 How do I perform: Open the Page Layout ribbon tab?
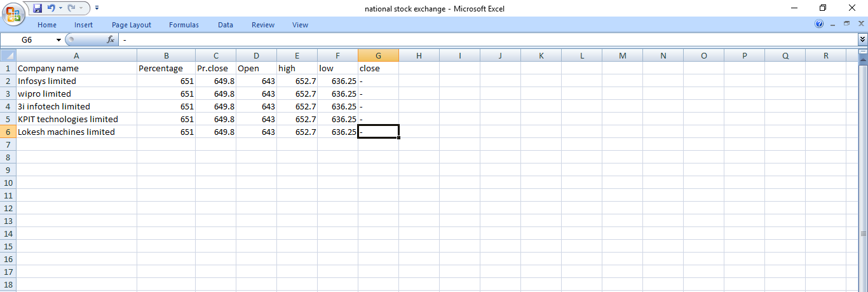pyautogui.click(x=132, y=25)
